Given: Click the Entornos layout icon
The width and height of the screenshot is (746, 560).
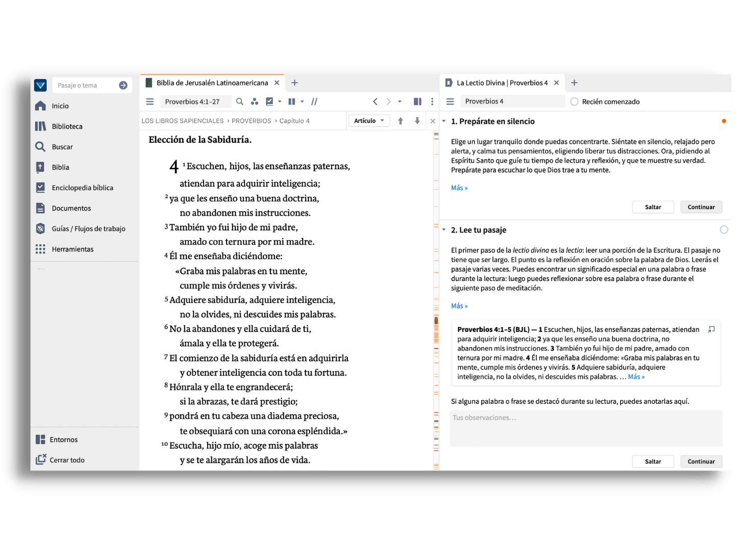Looking at the screenshot, I should 40,440.
